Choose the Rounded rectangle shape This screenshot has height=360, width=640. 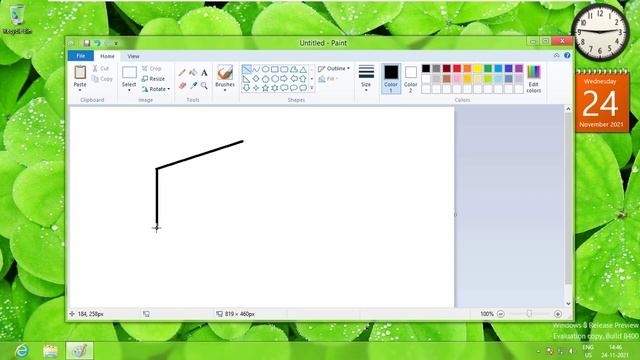[284, 69]
